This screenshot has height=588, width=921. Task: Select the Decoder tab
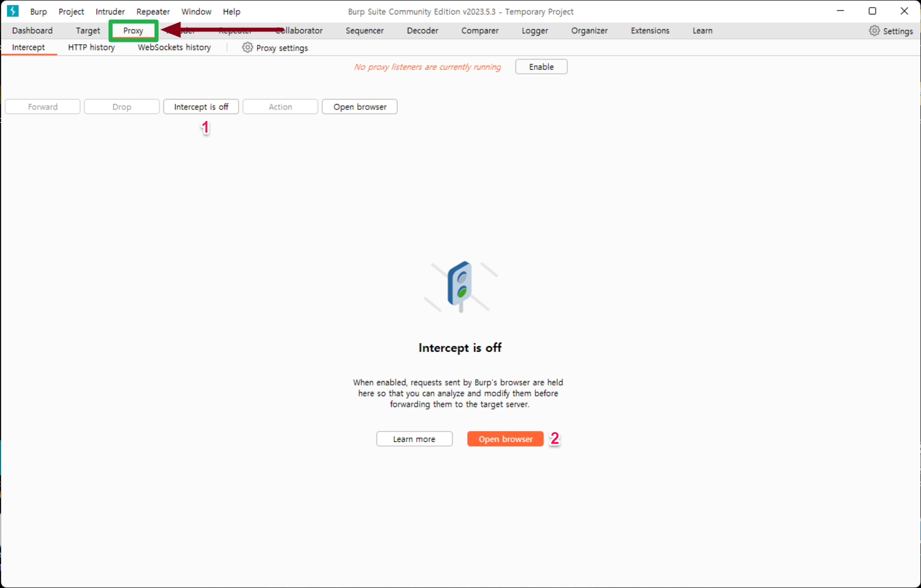[x=422, y=31]
